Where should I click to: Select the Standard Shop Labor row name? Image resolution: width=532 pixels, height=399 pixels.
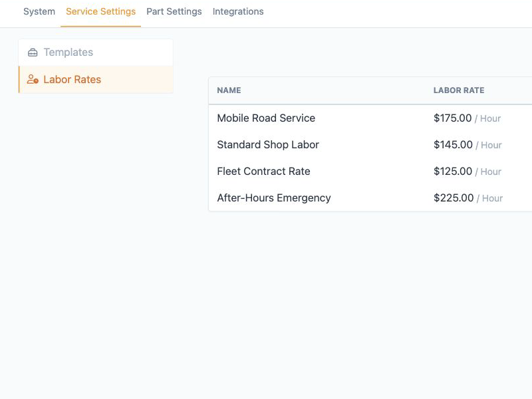[268, 144]
